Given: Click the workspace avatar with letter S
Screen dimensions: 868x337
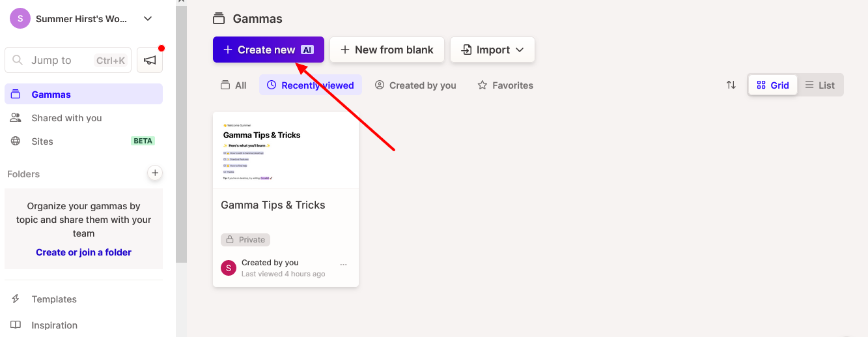Looking at the screenshot, I should 20,18.
